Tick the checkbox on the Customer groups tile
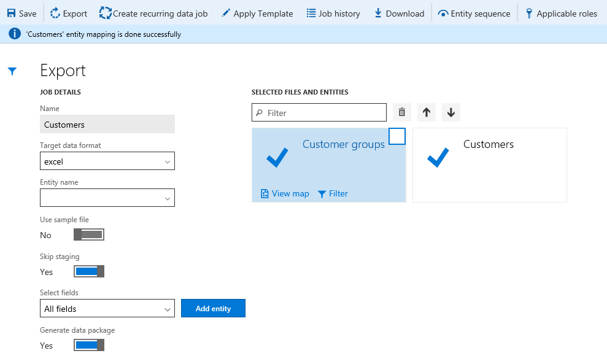 pos(397,136)
